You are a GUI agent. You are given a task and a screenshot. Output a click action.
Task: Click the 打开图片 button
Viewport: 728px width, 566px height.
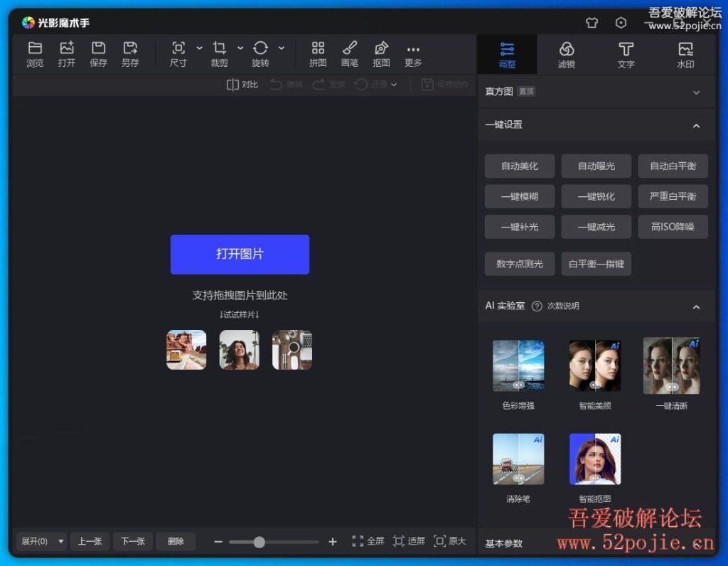pos(240,255)
